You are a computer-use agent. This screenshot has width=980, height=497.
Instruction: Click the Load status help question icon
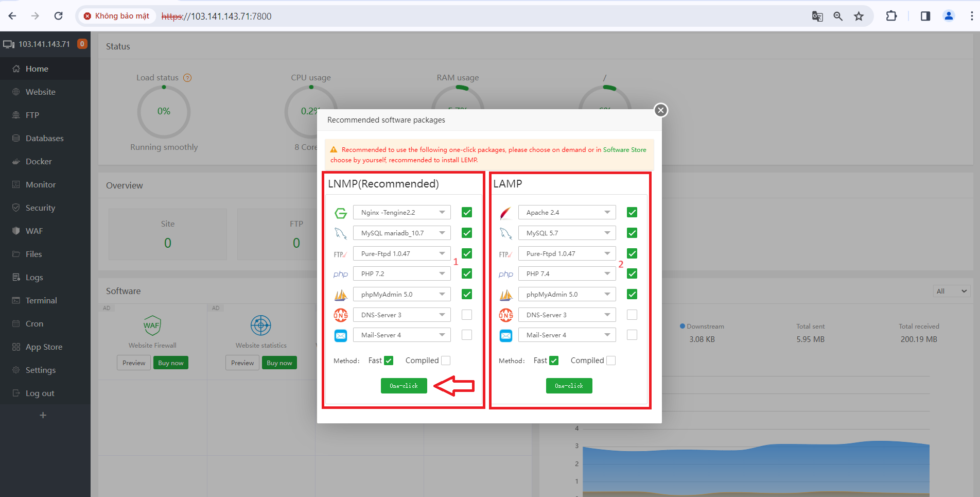(x=187, y=78)
